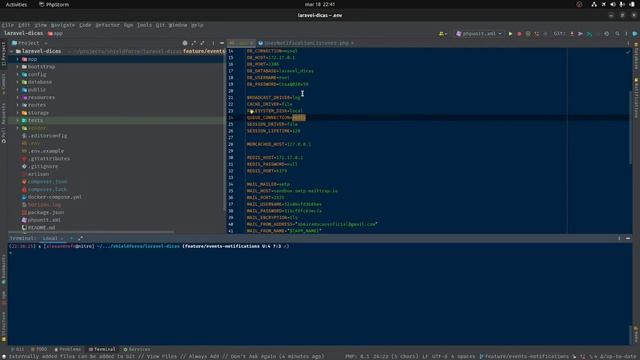Viewport: 640px width, 360px height.
Task: Click the Select Opened File target icon
Action: tap(185, 43)
